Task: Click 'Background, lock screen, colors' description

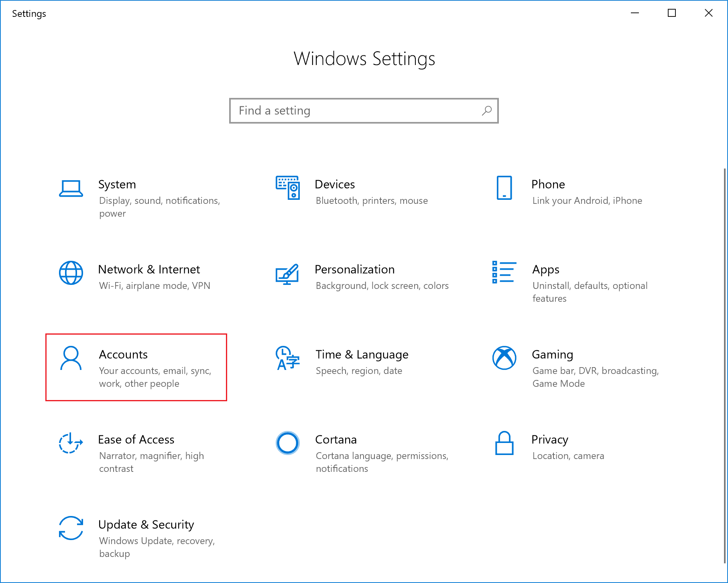Action: pos(382,286)
